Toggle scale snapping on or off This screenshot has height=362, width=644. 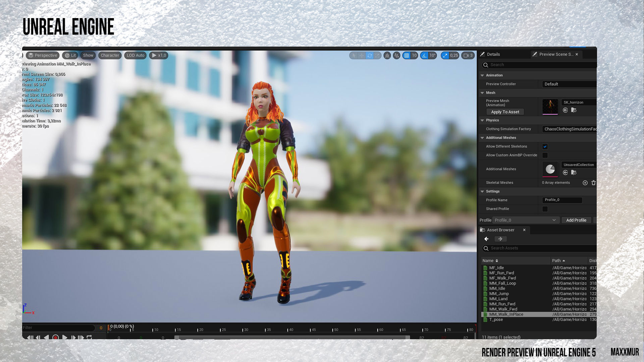click(445, 55)
